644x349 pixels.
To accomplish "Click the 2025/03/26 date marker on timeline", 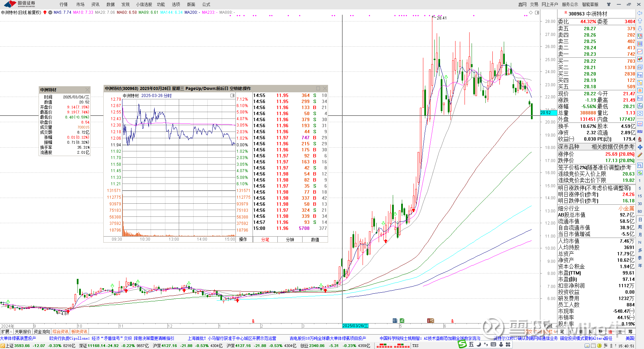I will pyautogui.click(x=355, y=326).
